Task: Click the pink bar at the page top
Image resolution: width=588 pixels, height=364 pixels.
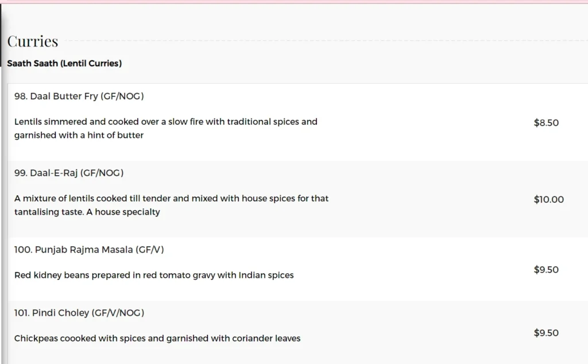Action: point(294,2)
